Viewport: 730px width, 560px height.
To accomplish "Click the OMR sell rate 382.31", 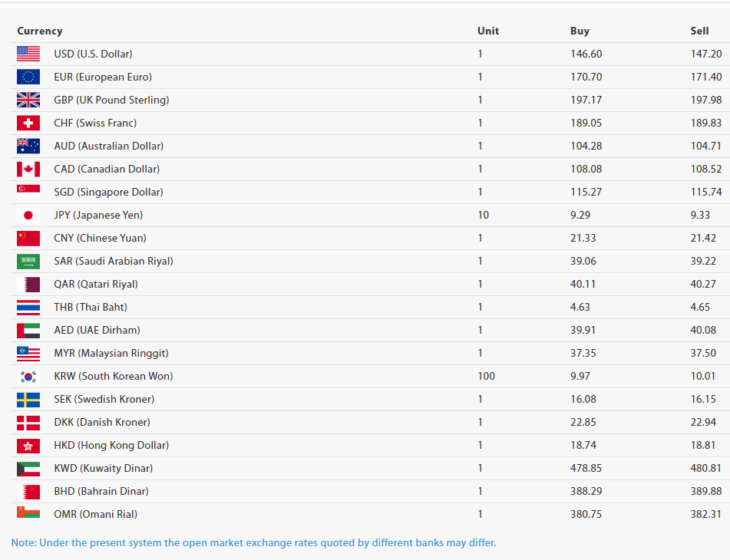I will (705, 514).
